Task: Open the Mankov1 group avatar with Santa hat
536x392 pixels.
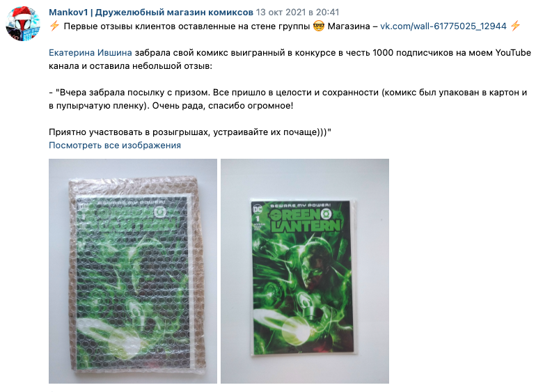Action: (23, 24)
